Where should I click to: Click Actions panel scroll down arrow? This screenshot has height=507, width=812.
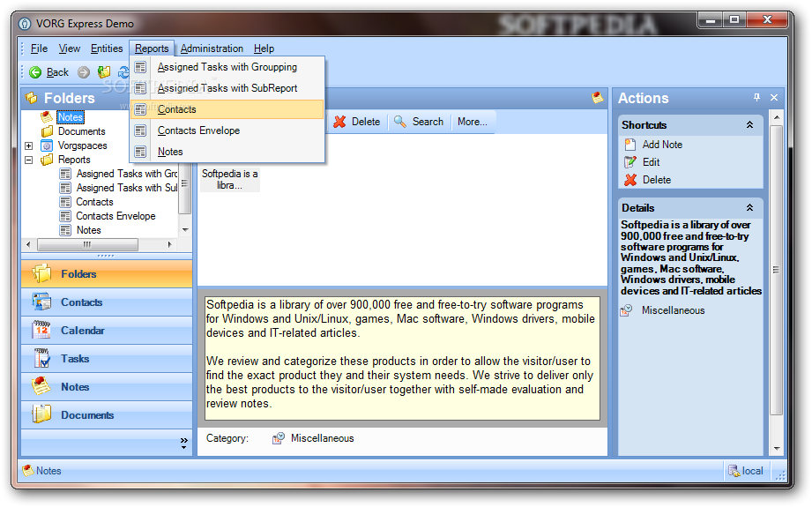[776, 449]
